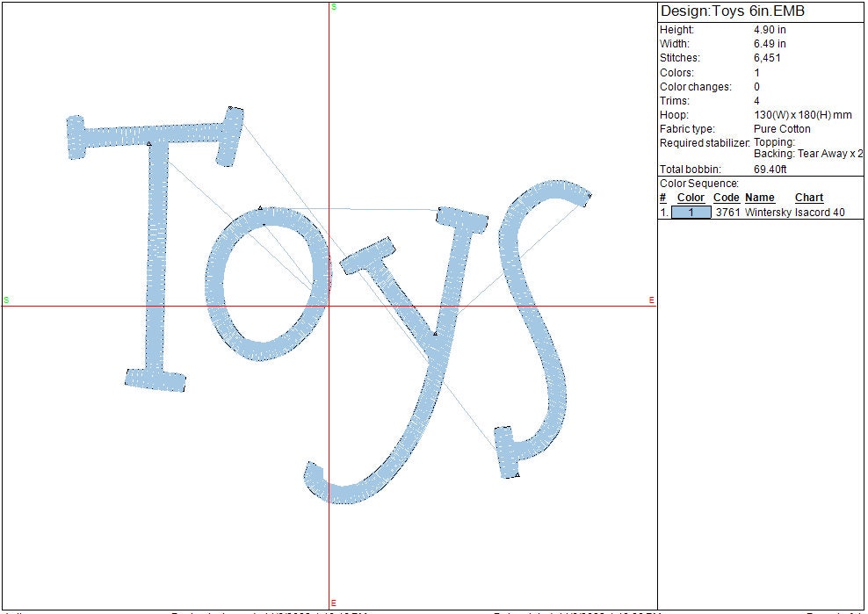Click the 'Color' column header
The height and width of the screenshot is (614, 868).
click(691, 198)
